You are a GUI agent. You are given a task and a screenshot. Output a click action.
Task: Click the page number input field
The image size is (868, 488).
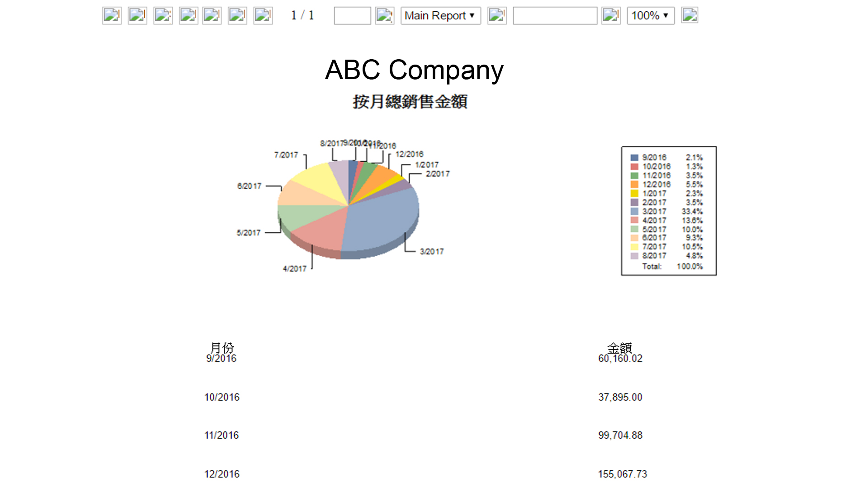pos(352,15)
